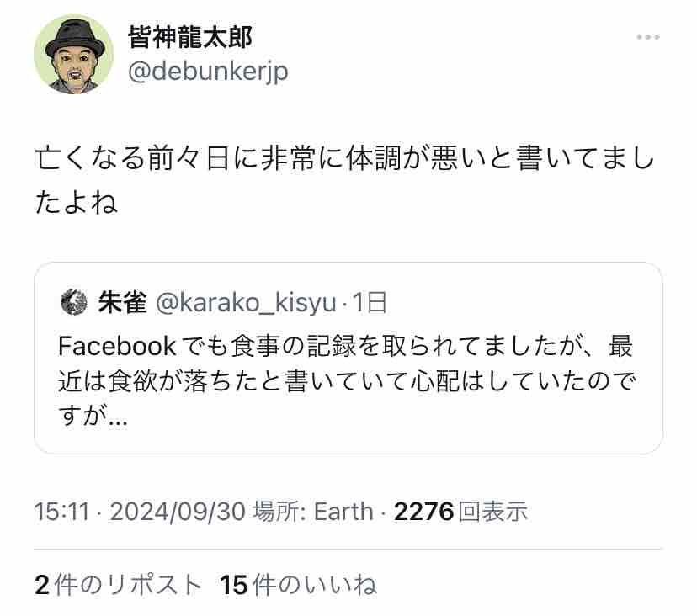Click 皆神龍太郎's hat-wearing profile avatar
This screenshot has width=697, height=616.
point(73,55)
